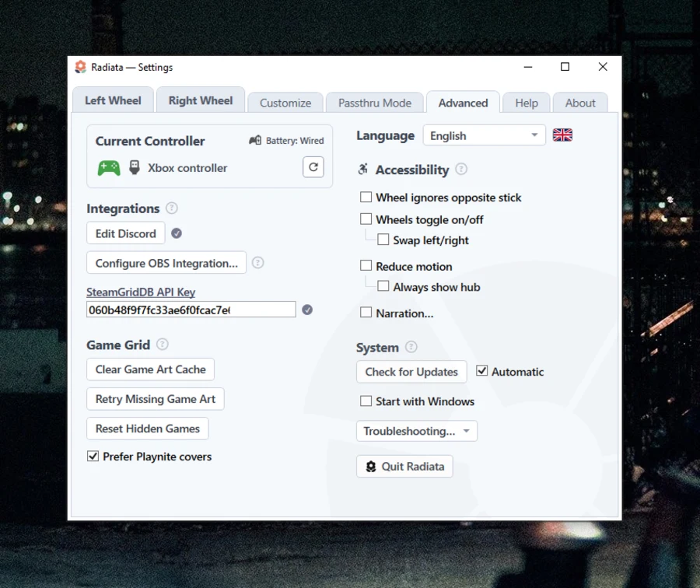Click Check for Updates button
The width and height of the screenshot is (700, 588).
[x=411, y=372]
